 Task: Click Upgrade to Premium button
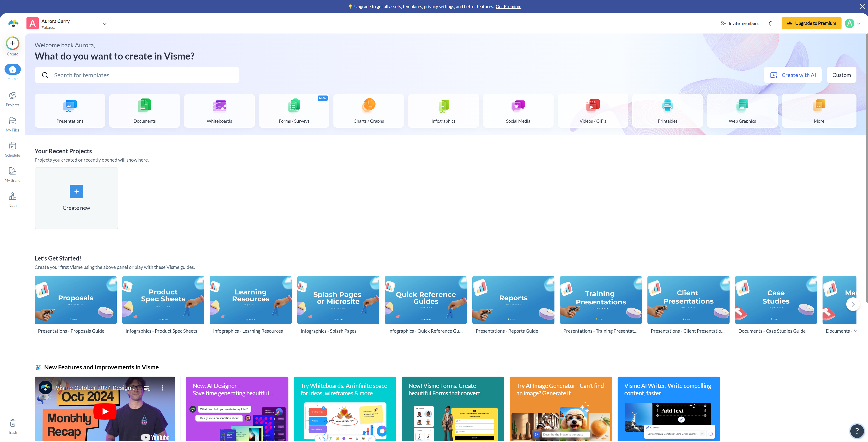pyautogui.click(x=811, y=23)
